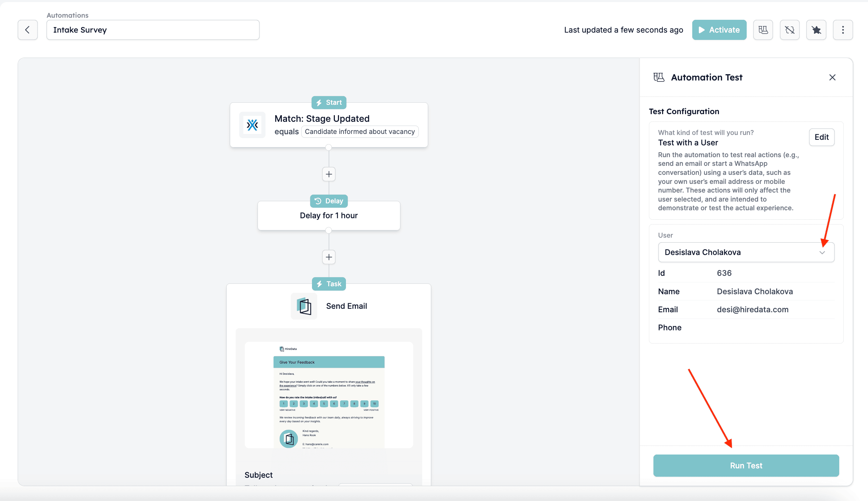868x501 pixels.
Task: Click the Name value Desislava Cholakova
Action: coord(755,291)
